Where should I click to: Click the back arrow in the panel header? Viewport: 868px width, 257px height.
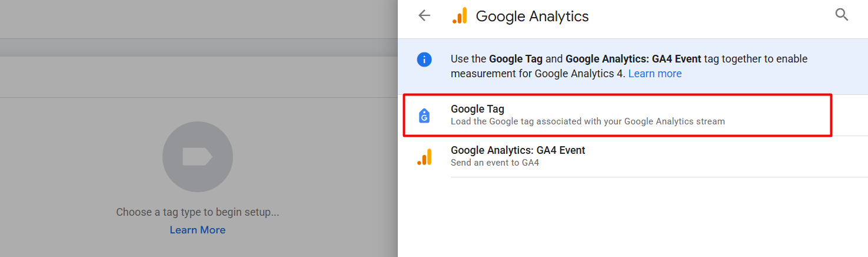pyautogui.click(x=424, y=16)
